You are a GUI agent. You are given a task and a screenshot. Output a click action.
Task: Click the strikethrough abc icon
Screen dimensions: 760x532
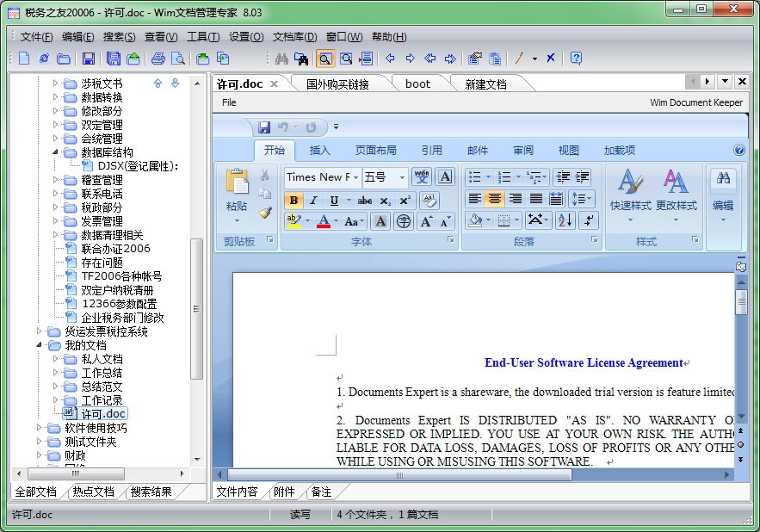tap(364, 201)
